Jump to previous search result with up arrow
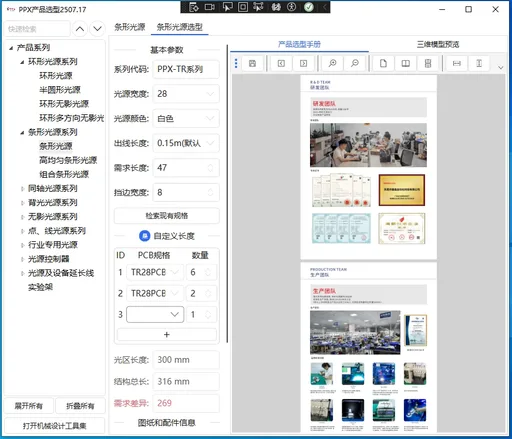 80,29
